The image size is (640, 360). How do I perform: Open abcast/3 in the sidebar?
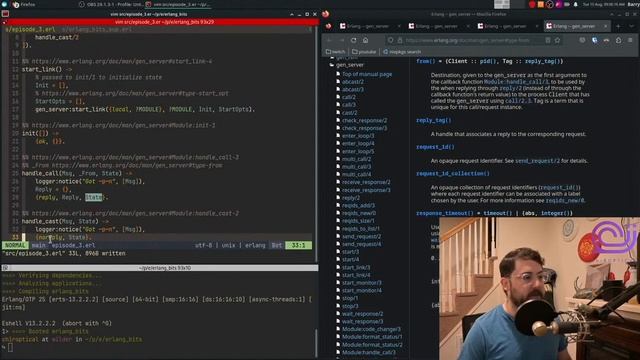click(353, 89)
